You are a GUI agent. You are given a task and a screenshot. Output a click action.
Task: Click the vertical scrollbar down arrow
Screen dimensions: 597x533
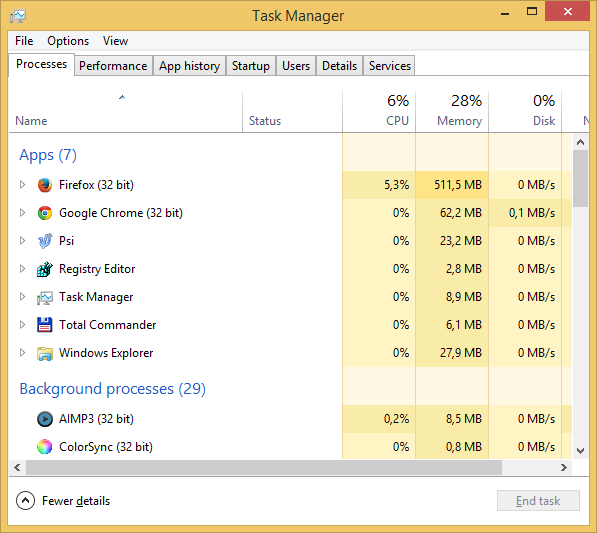[580, 451]
